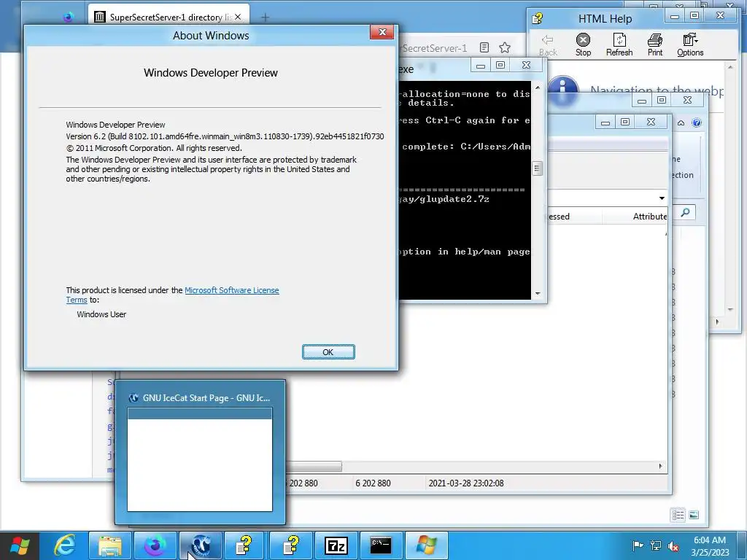This screenshot has width=747, height=560.
Task: Click the right arrow of 7-Zip horizontal scrollbar
Action: click(x=660, y=466)
